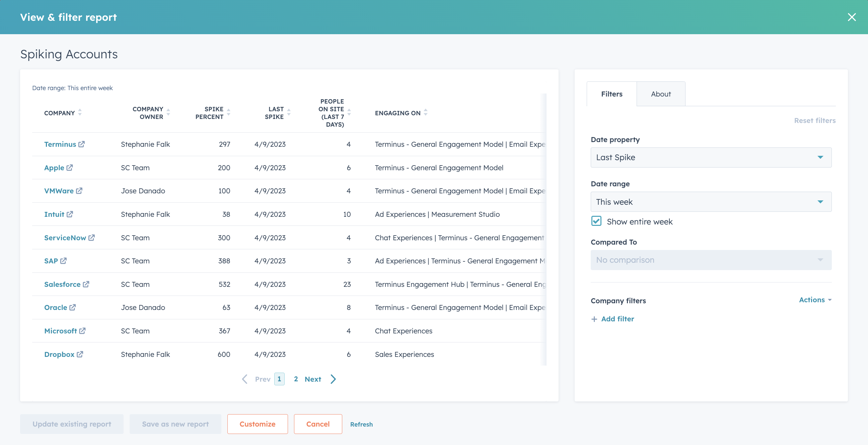Open the Intuit company link
This screenshot has width=868, height=445.
(x=54, y=214)
